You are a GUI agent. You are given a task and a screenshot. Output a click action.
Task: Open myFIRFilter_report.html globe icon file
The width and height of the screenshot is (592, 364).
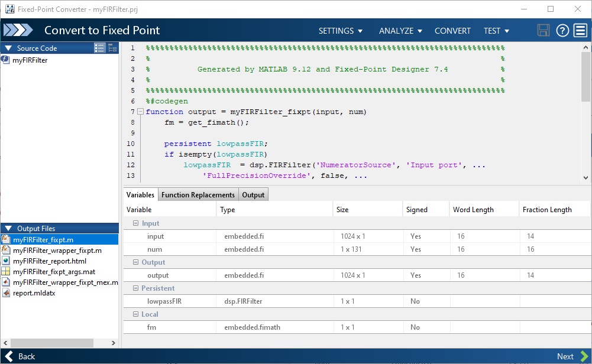pos(6,261)
